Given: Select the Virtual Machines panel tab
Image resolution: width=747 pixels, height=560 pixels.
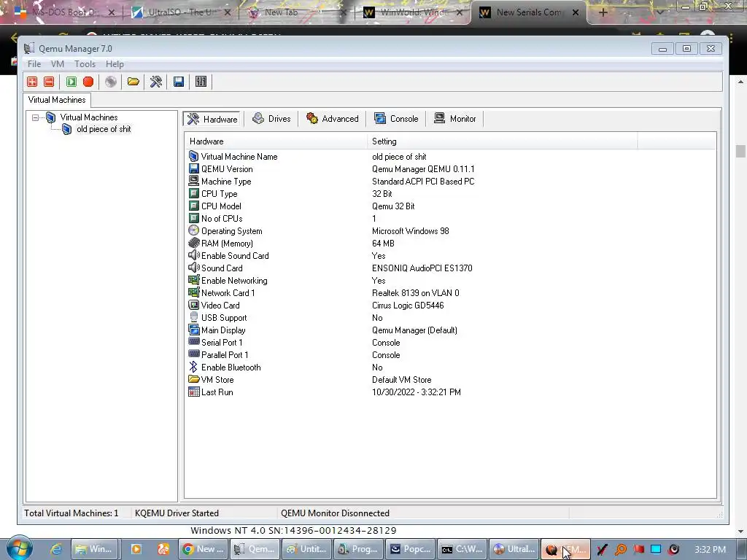Looking at the screenshot, I should click(57, 100).
